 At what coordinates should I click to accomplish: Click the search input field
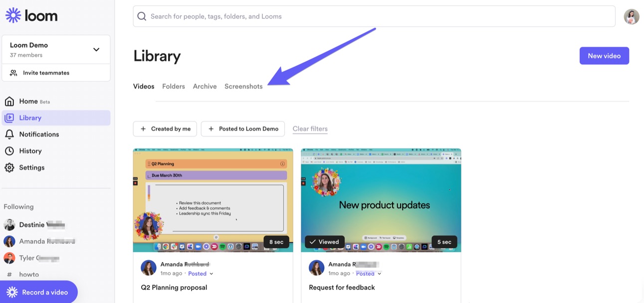tap(374, 16)
